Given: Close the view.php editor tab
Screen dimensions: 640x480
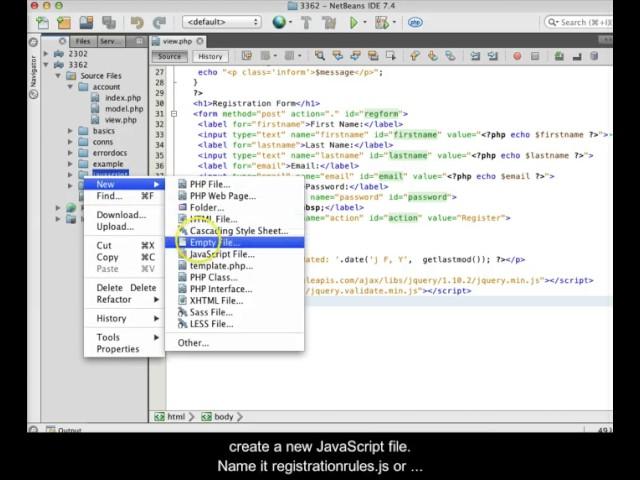Looking at the screenshot, I should click(x=200, y=41).
